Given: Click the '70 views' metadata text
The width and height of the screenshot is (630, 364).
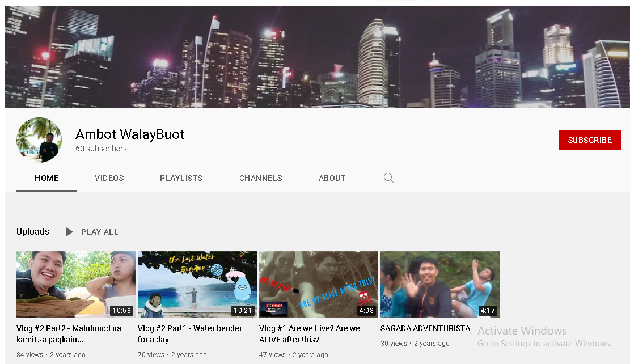Looking at the screenshot, I should pos(151,355).
